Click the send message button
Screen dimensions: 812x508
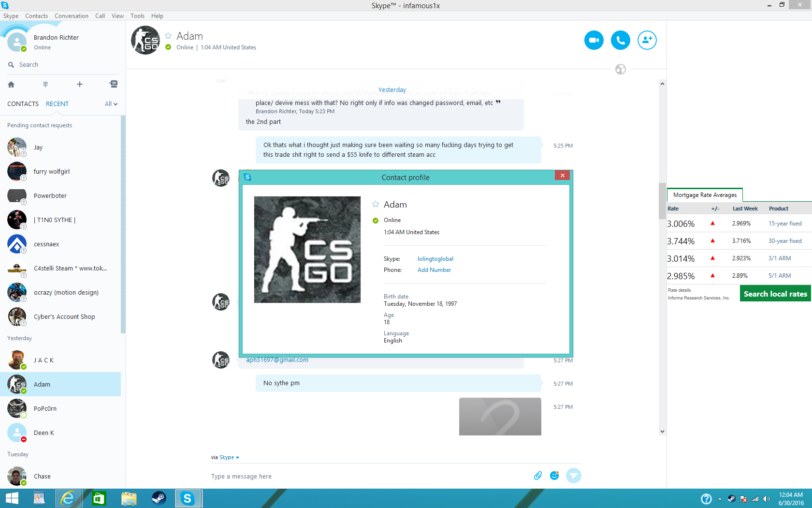point(574,476)
